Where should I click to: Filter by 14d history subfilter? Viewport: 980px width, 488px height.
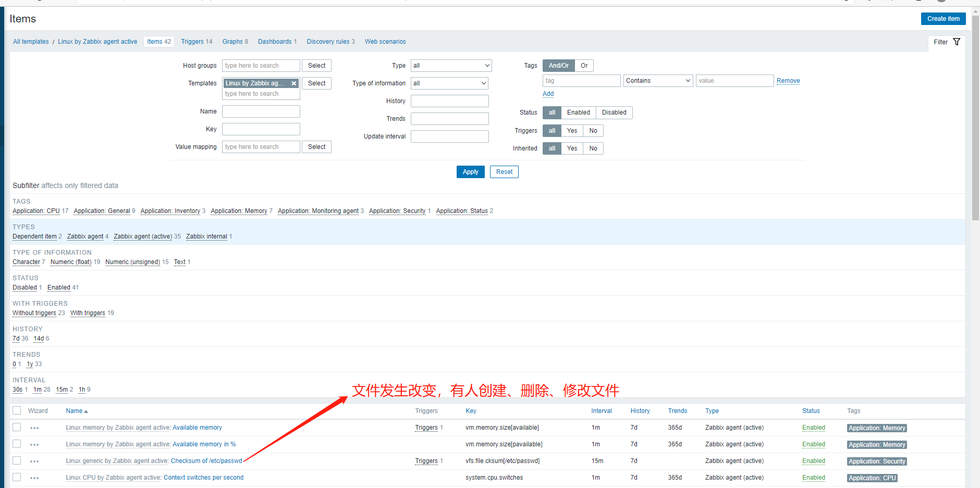39,339
